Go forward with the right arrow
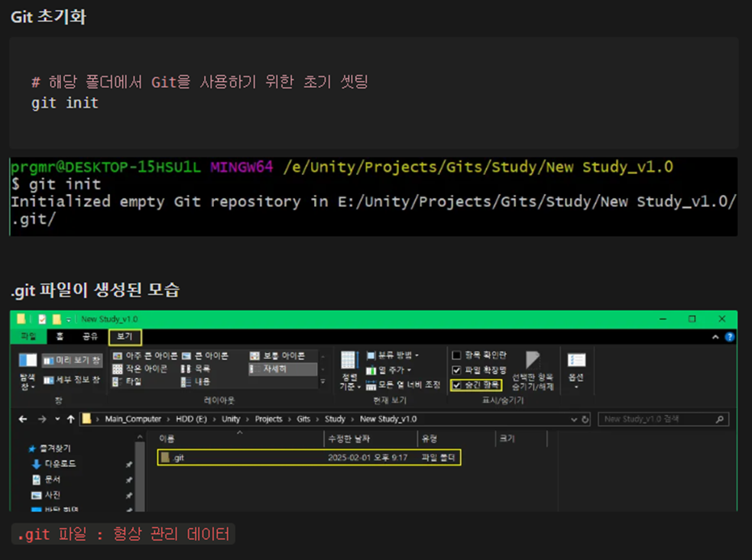 (42, 419)
